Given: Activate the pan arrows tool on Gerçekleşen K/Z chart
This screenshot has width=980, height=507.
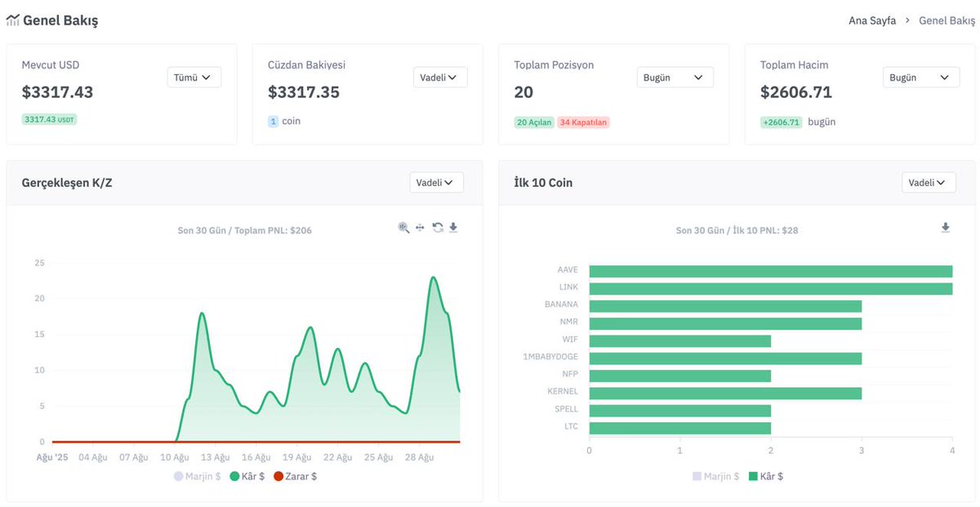Looking at the screenshot, I should 420,228.
